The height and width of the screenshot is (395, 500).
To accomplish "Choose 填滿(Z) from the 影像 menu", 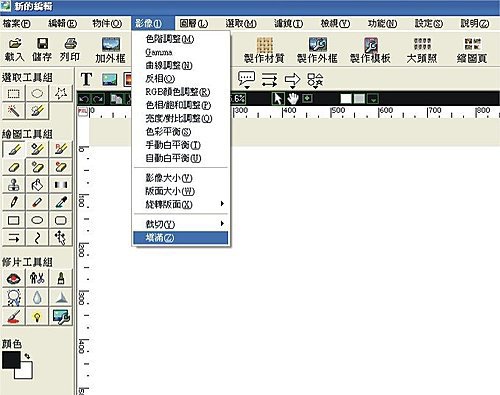I will tap(180, 238).
